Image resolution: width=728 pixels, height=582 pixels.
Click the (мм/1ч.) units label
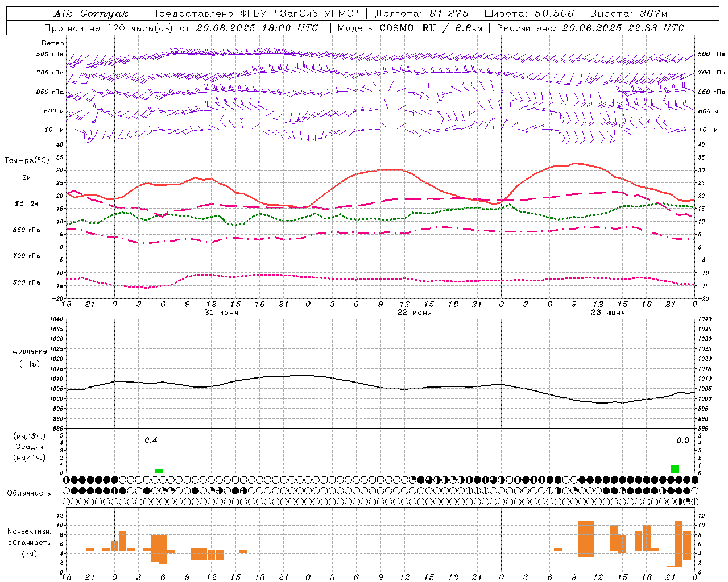(30, 458)
